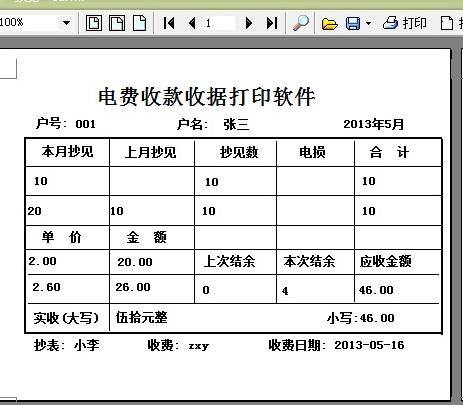Jump to the last page

pyautogui.click(x=272, y=23)
